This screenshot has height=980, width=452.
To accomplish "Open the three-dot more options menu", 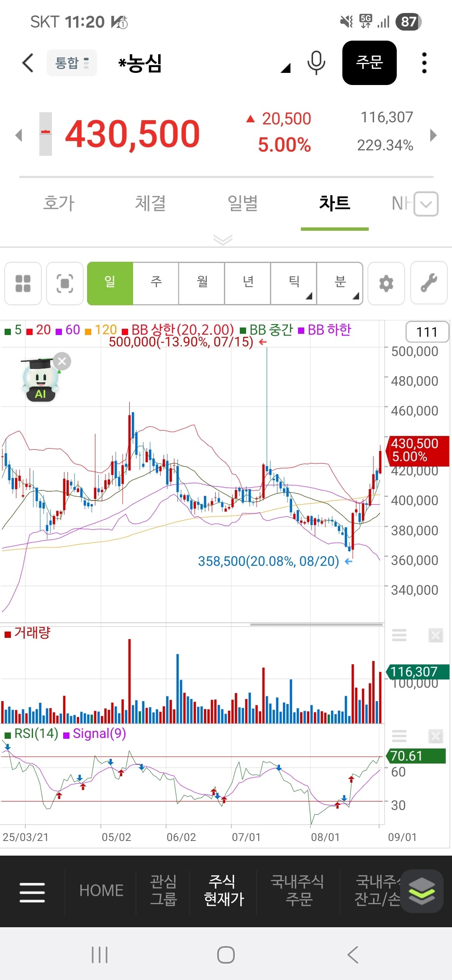I will pos(424,63).
